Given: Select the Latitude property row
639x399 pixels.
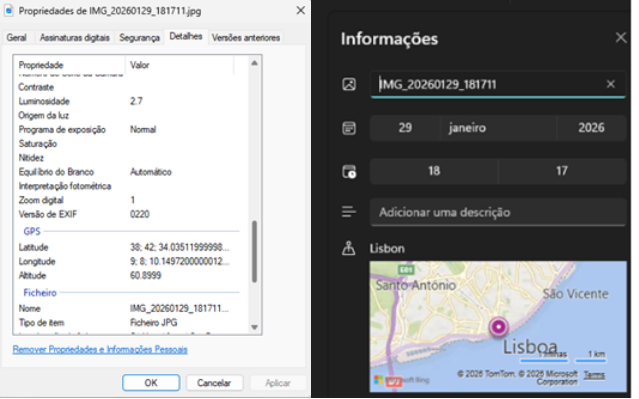Looking at the screenshot, I should (x=128, y=247).
